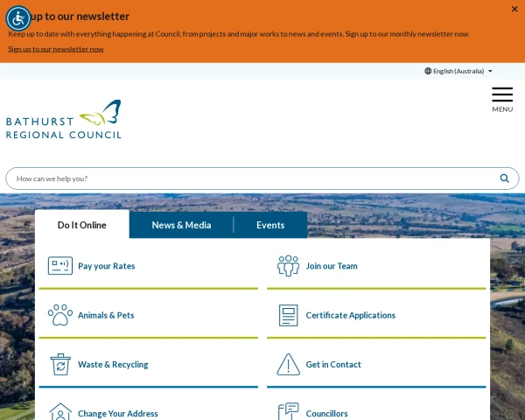Screen dimensions: 525x420
Task: Dismiss the newsletter banner with X
Action: (514, 9)
